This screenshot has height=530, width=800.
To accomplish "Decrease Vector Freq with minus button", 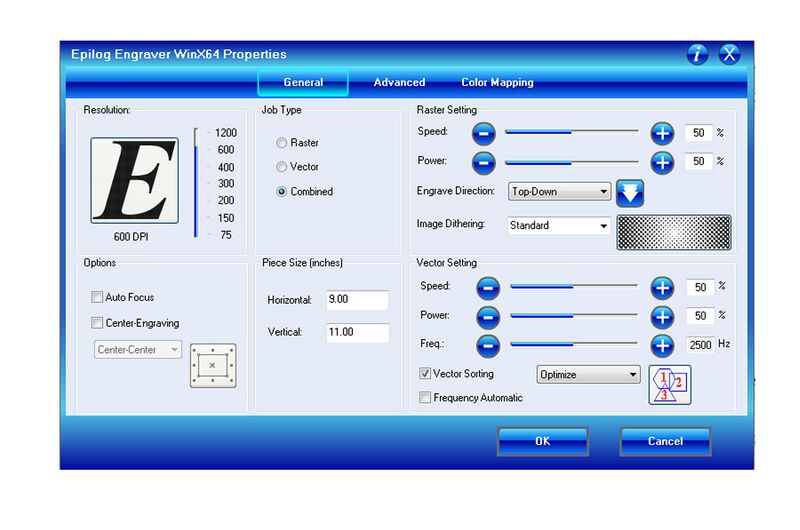I will (x=488, y=346).
